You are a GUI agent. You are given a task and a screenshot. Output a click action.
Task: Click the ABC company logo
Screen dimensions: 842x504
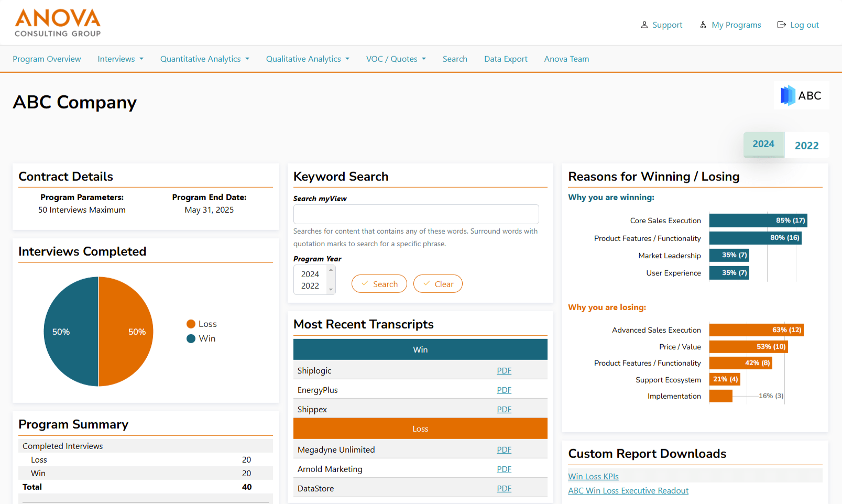point(801,95)
